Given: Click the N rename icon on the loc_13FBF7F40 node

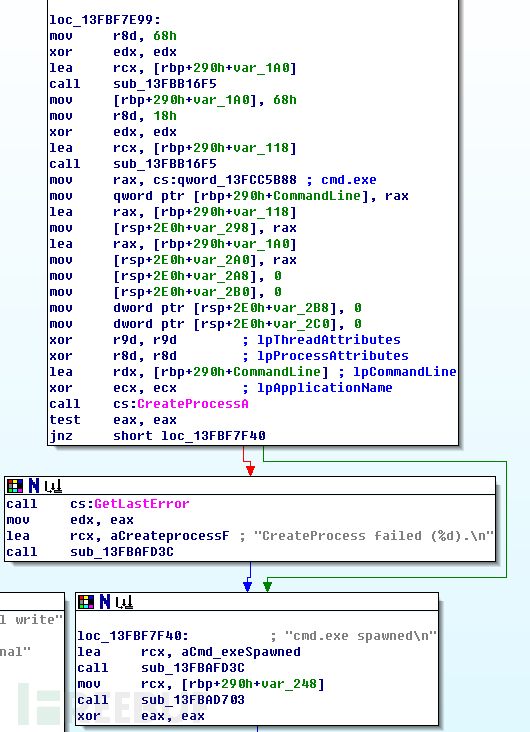Looking at the screenshot, I should [x=105, y=602].
